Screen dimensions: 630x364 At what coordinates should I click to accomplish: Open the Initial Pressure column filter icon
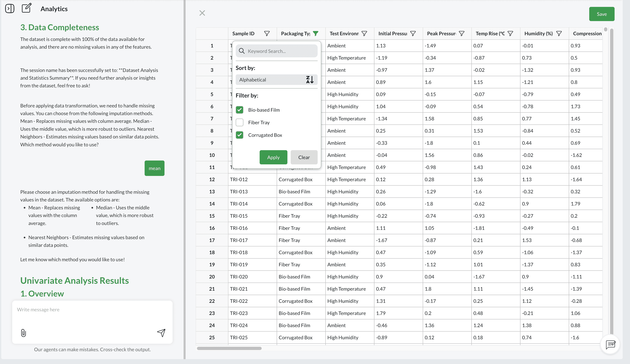[x=413, y=33]
